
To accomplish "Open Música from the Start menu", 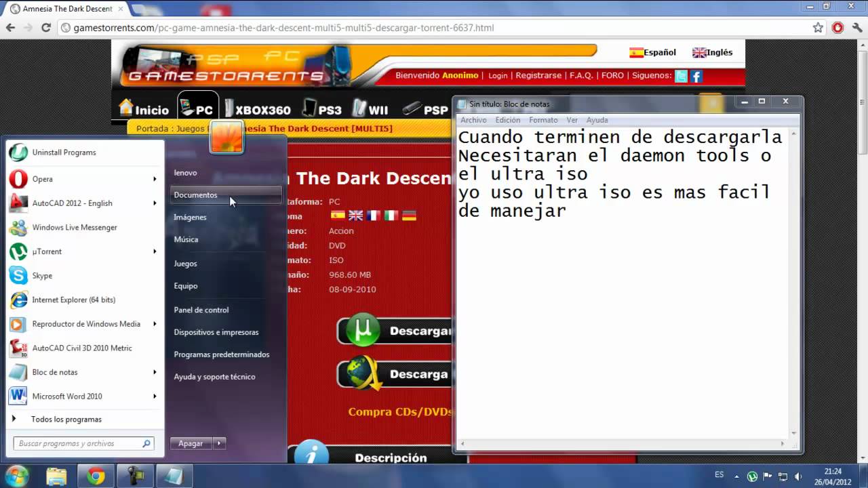I will 186,239.
